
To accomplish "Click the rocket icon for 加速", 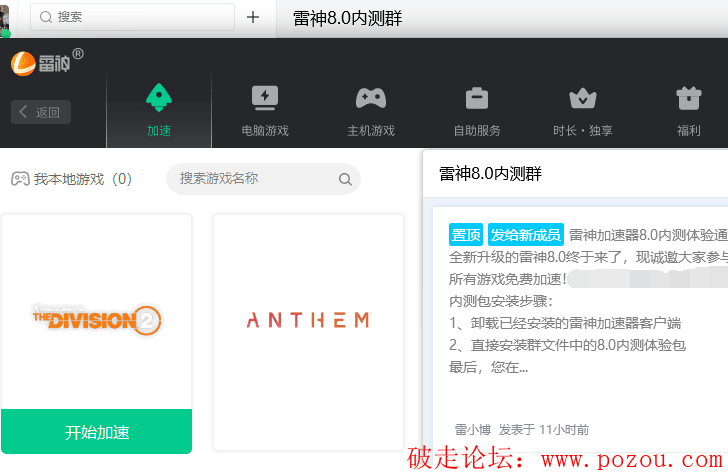I will coord(159,97).
